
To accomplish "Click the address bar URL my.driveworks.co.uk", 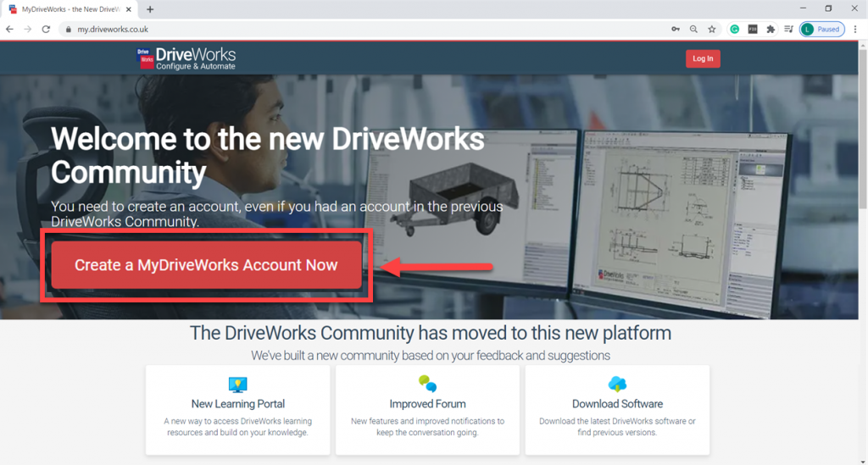I will [x=113, y=30].
